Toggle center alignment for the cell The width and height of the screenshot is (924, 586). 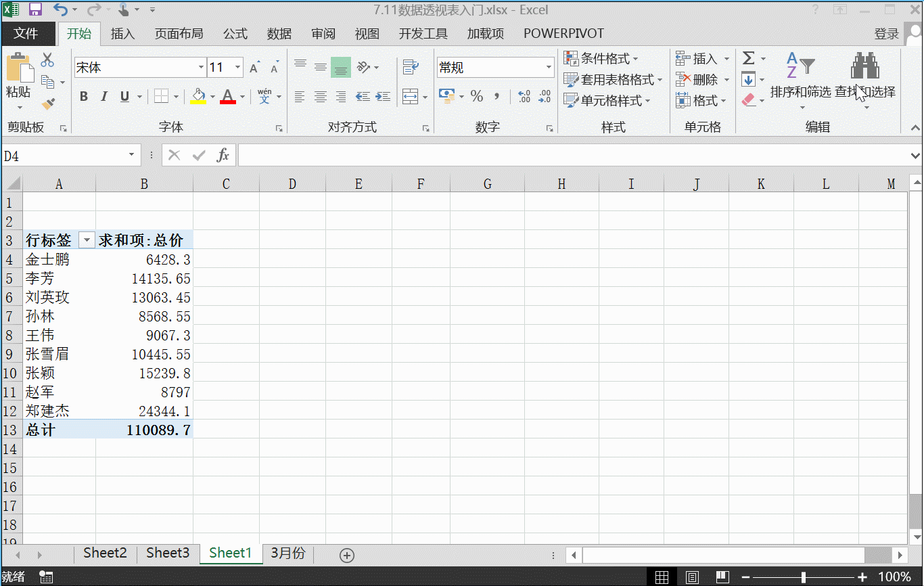320,96
